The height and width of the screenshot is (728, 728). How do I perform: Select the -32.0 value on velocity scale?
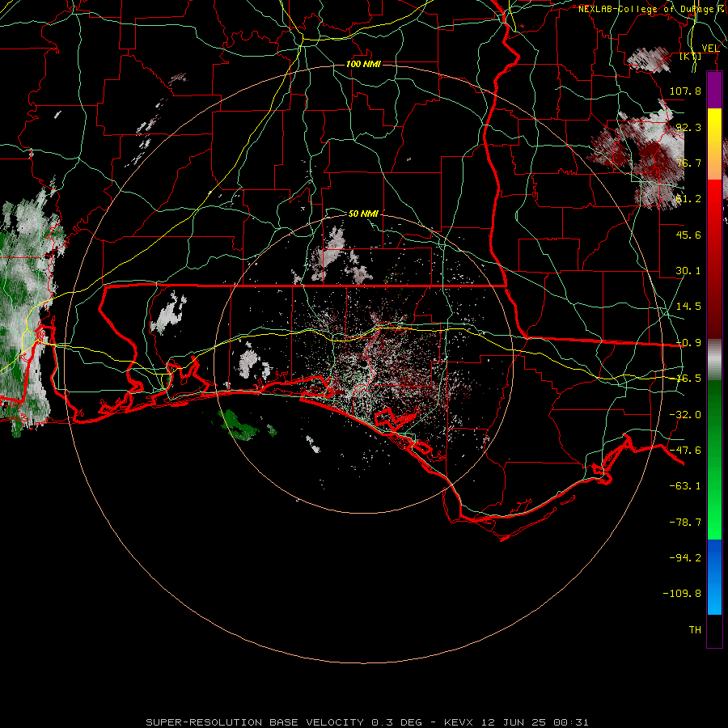pyautogui.click(x=685, y=415)
